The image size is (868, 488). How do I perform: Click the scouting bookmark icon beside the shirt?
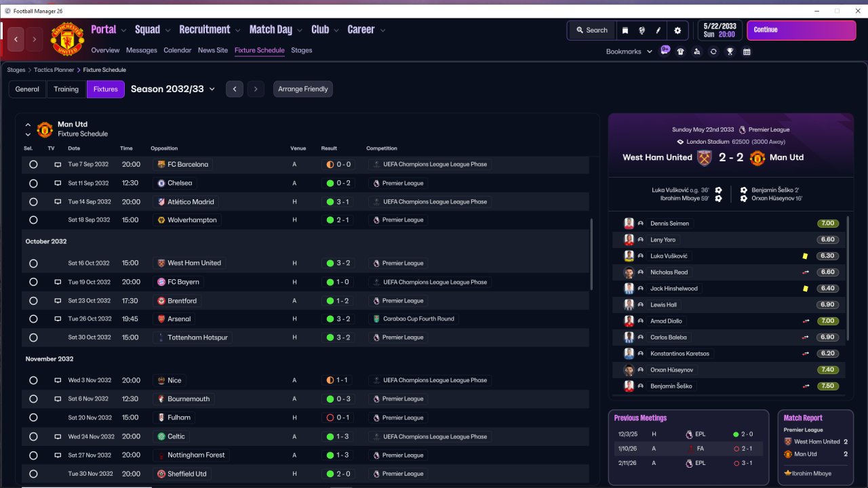point(697,52)
